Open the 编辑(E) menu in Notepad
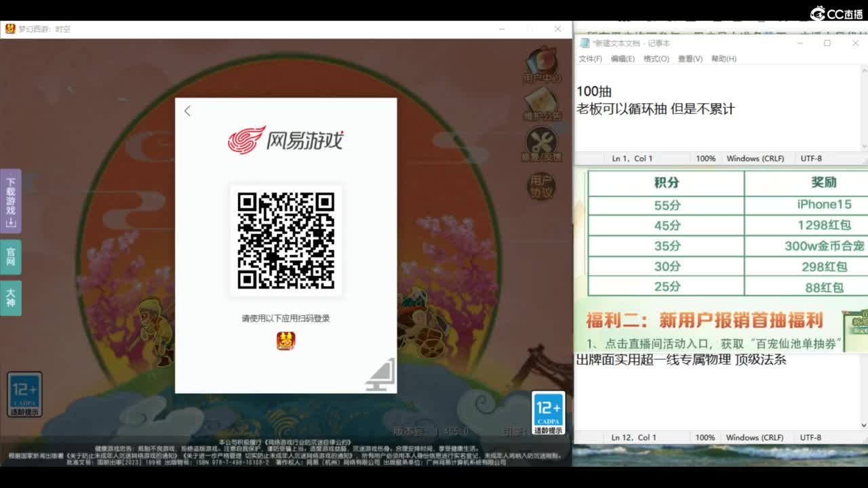This screenshot has height=488, width=868. click(x=623, y=59)
